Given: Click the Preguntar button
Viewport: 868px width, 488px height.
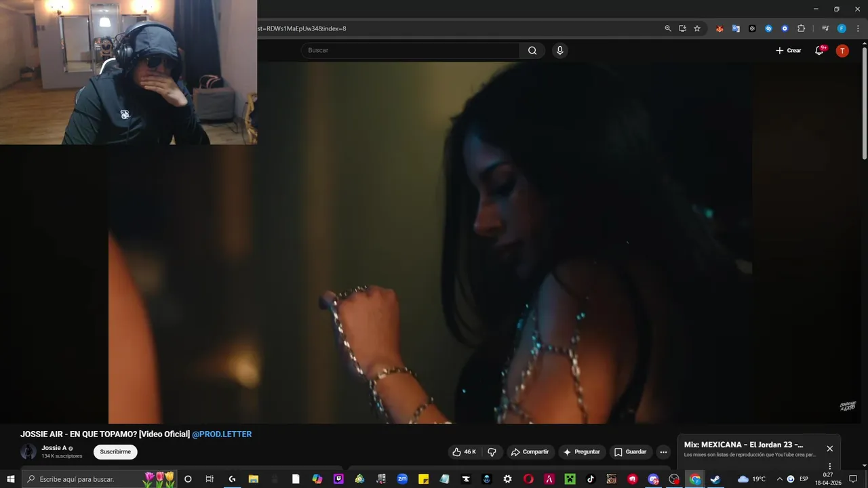Looking at the screenshot, I should [x=581, y=452].
